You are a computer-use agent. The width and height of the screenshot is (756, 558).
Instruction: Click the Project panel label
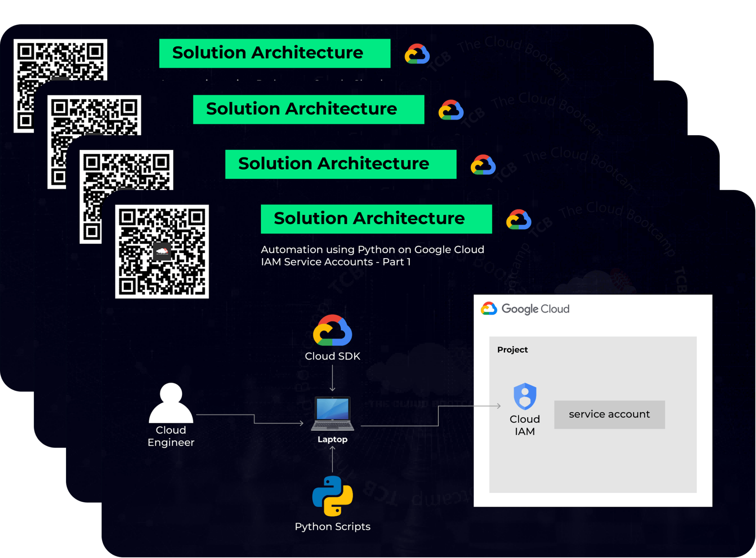pos(513,349)
